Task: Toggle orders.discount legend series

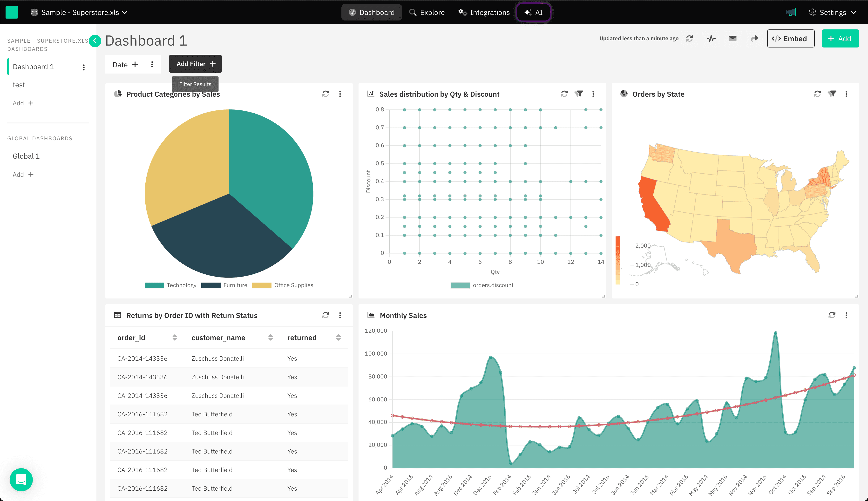Action: pos(482,285)
